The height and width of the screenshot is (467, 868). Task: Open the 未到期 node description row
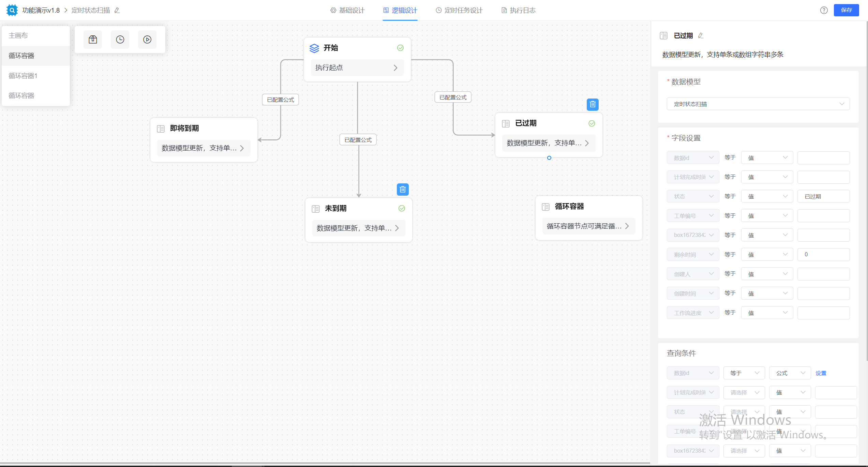pos(358,228)
